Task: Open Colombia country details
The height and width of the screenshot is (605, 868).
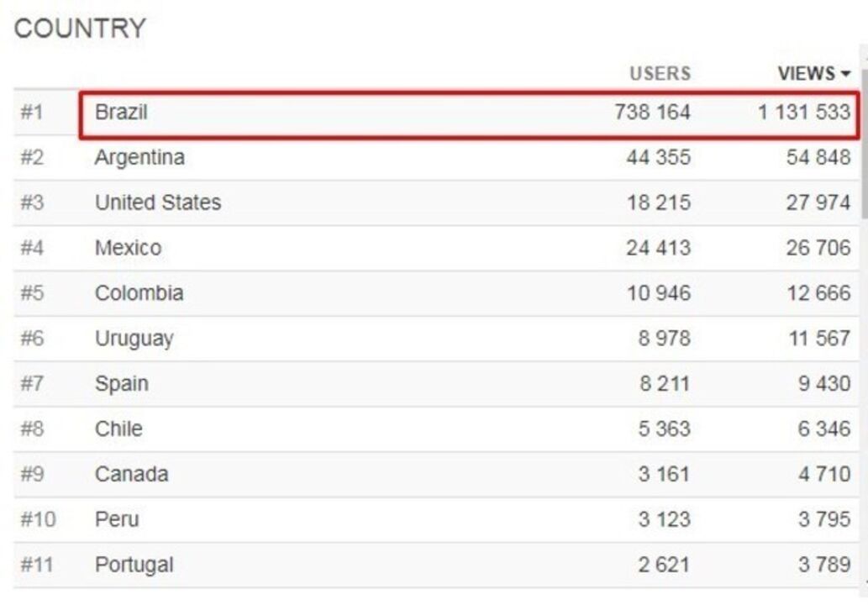Action: pos(139,293)
